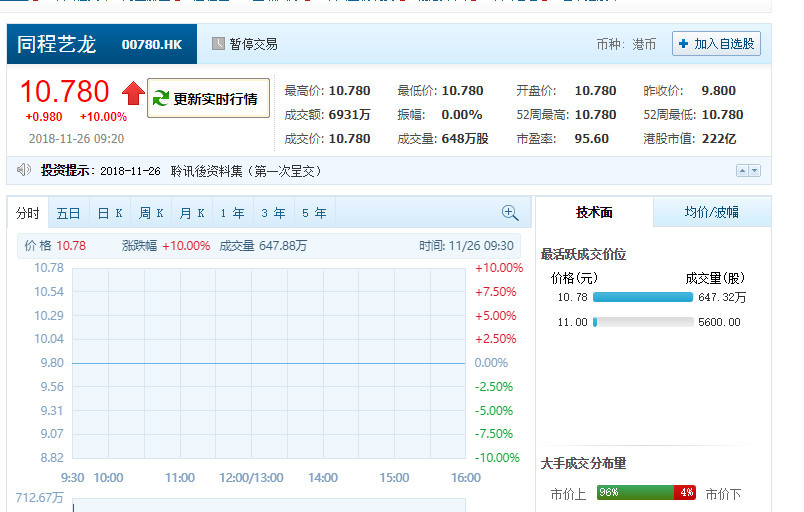Click the 成交额 6931万 value
Viewport: 804px width, 512px height.
pos(349,114)
